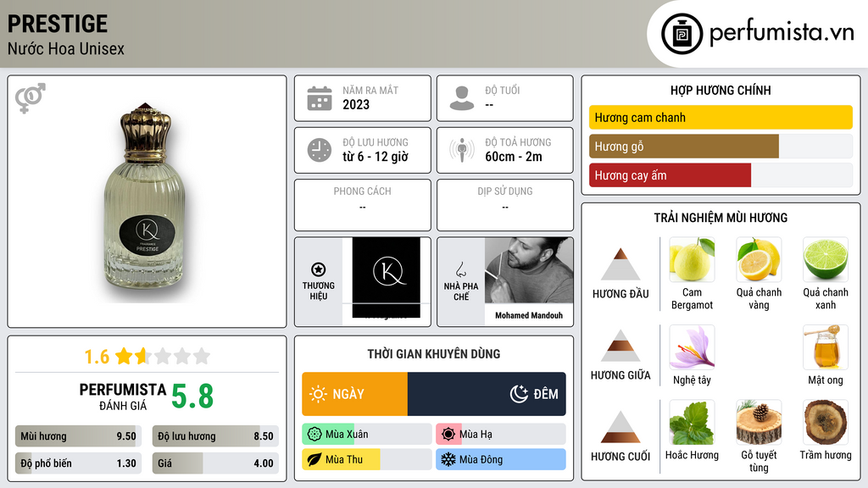Click the star badge icon above Thương hiệu
This screenshot has height=488, width=868.
click(x=319, y=269)
